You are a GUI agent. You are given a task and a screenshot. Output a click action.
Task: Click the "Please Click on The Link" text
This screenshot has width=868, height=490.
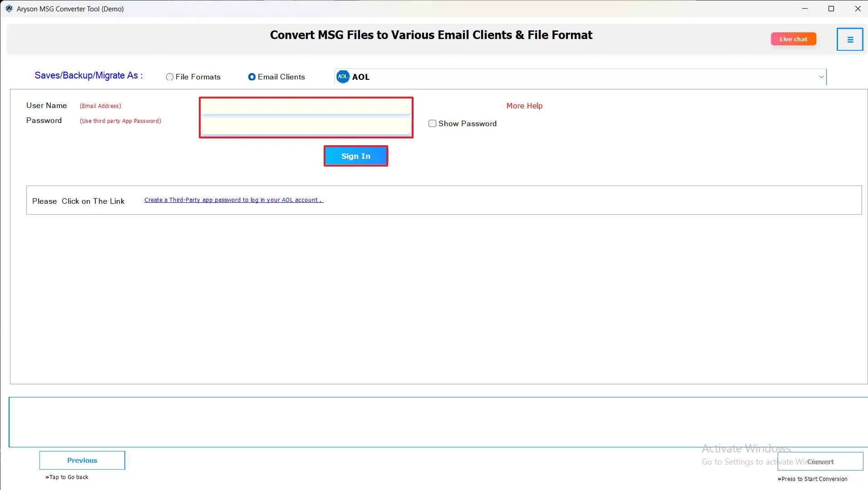tap(78, 201)
